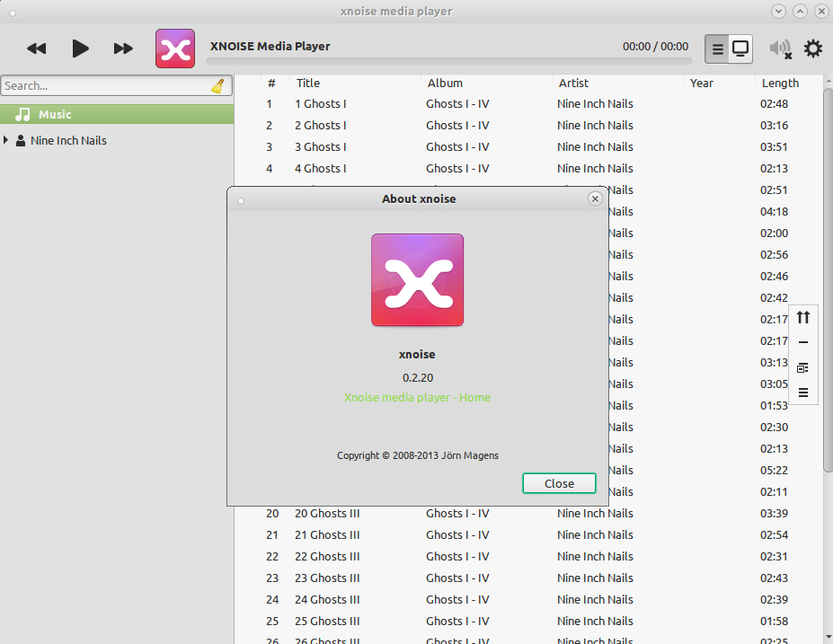Viewport: 833px width, 644px height.
Task: Click the artist person icon in library
Action: pyautogui.click(x=21, y=140)
